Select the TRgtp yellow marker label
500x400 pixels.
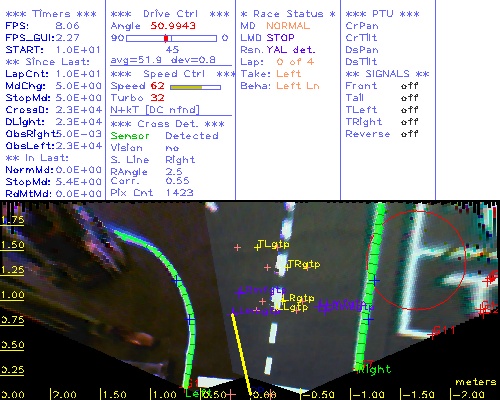(x=304, y=264)
